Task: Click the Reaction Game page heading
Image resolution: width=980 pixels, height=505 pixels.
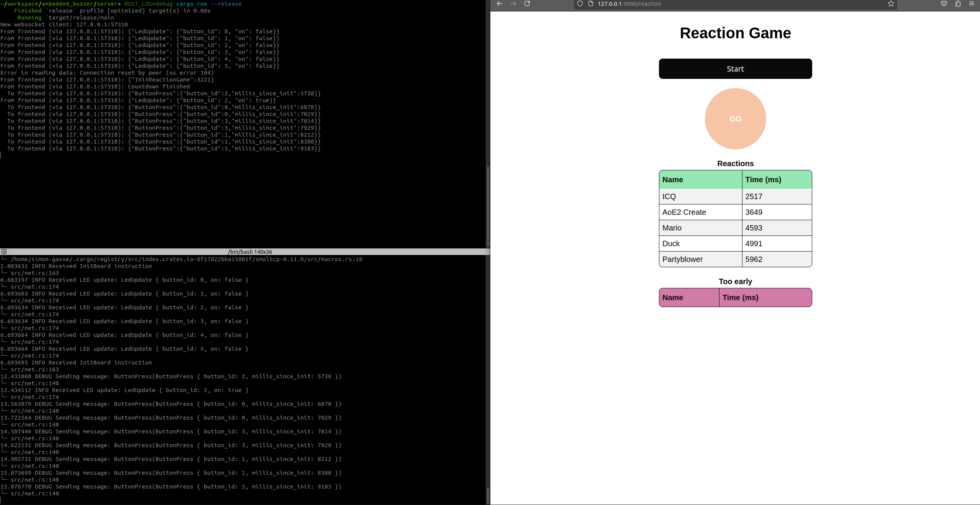Action: pos(735,33)
